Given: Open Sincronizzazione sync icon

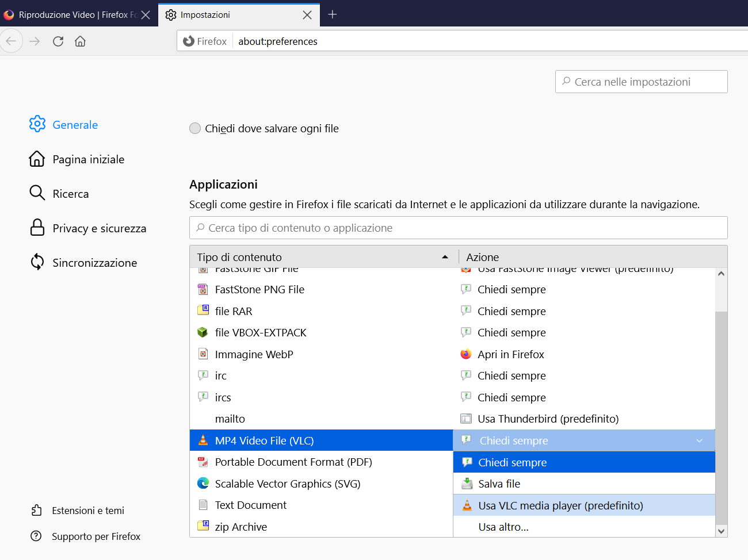Looking at the screenshot, I should 37,262.
